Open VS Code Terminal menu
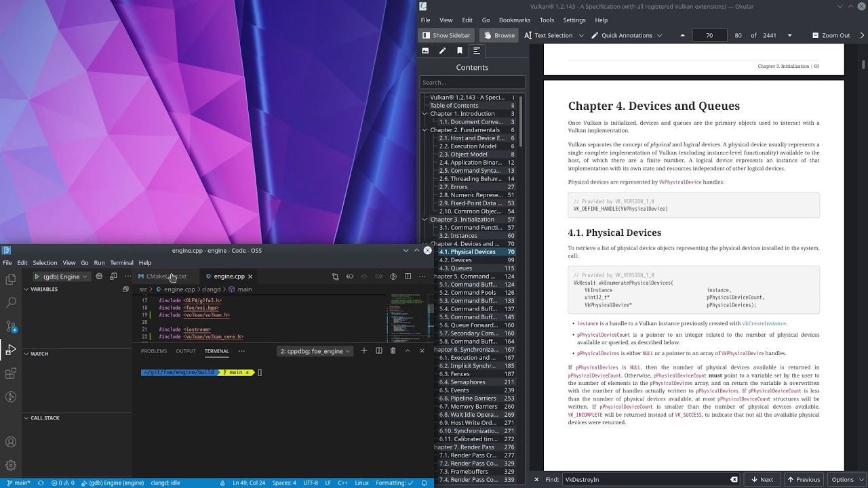This screenshot has width=868, height=488. click(x=121, y=263)
